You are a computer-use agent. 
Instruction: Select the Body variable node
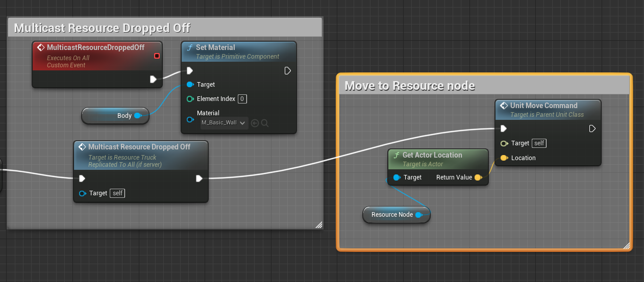coord(115,116)
